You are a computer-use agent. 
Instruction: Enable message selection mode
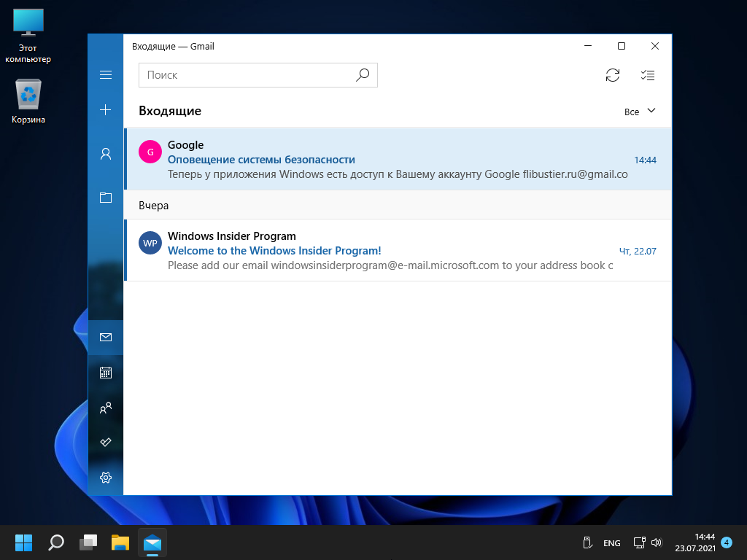647,75
